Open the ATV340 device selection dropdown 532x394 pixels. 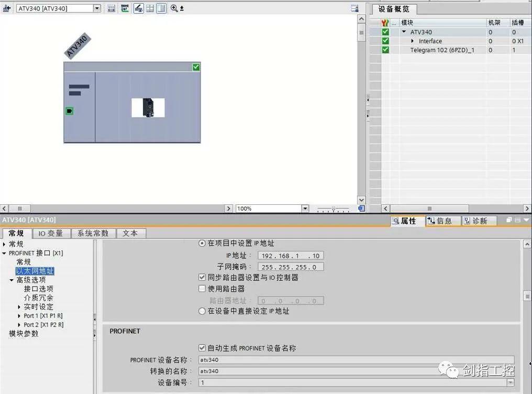pyautogui.click(x=96, y=8)
